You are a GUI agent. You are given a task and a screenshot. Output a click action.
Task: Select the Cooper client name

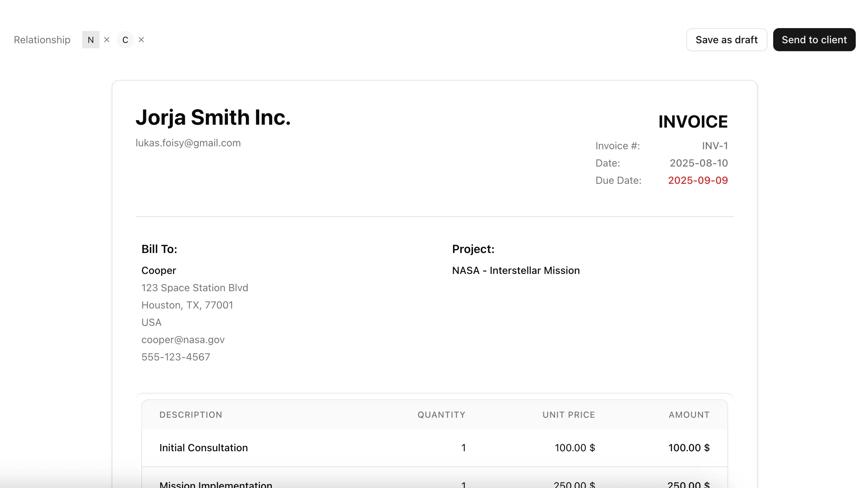coord(158,270)
